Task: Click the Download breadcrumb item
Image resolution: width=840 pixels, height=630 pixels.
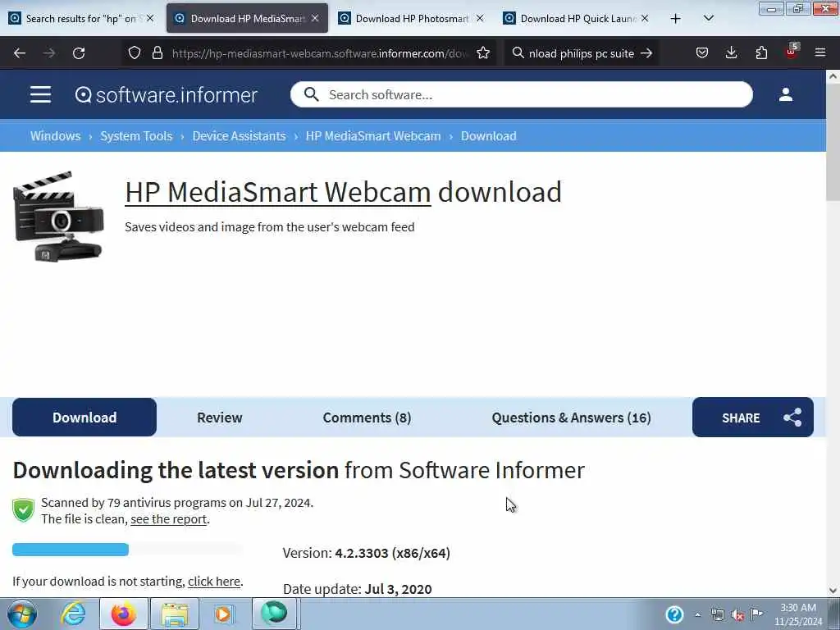Action: (x=489, y=136)
